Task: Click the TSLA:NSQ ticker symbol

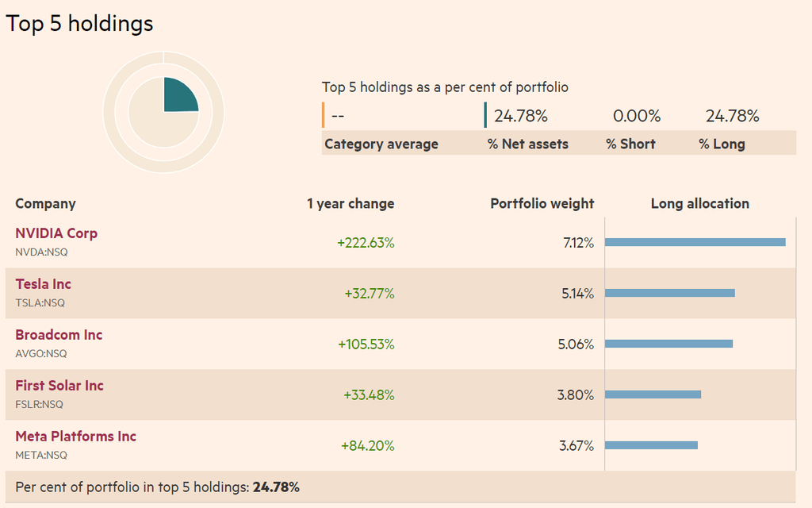Action: click(x=40, y=303)
